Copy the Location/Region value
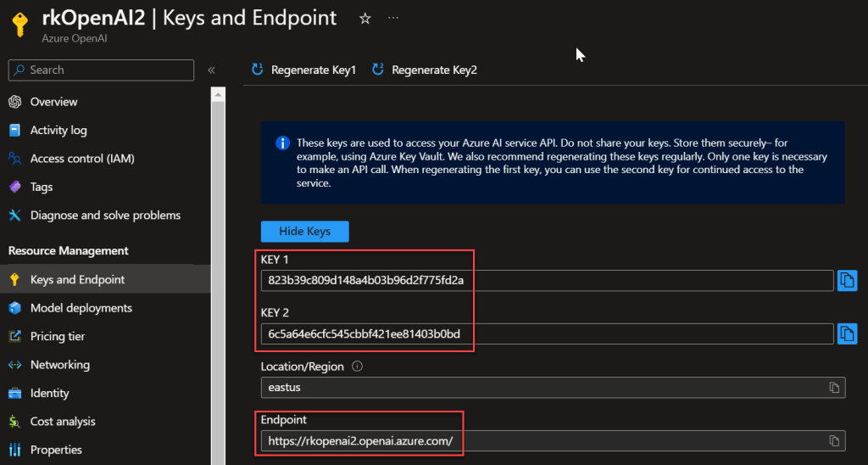 coord(835,388)
